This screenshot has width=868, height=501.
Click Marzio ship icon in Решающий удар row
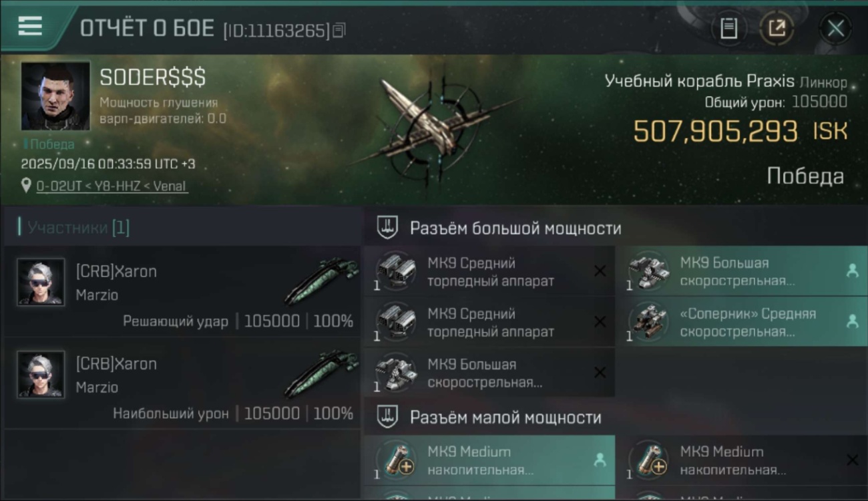(x=321, y=280)
